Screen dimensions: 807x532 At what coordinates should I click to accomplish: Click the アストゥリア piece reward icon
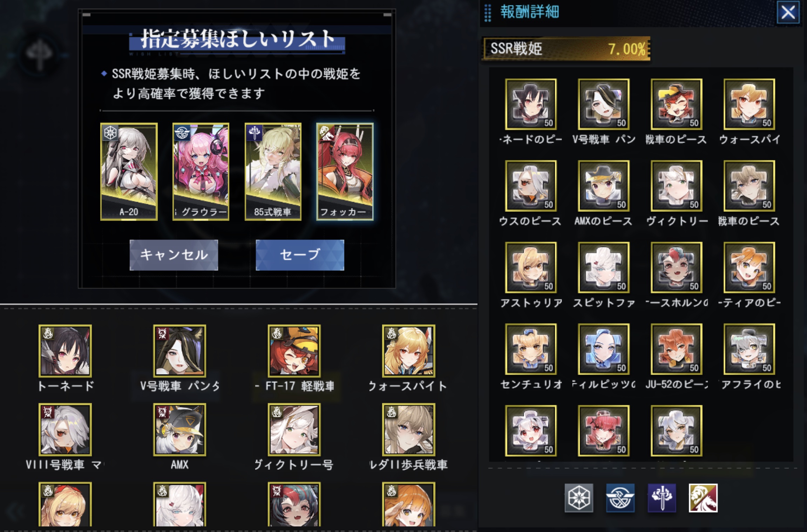(x=531, y=267)
